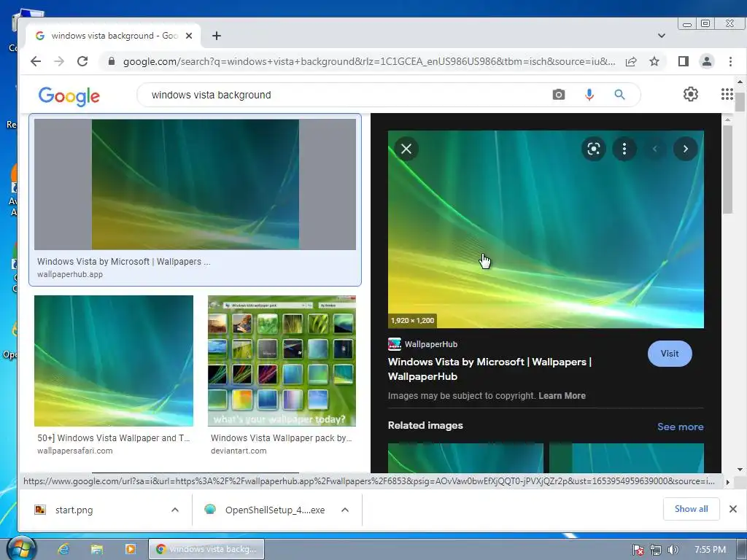Viewport: 747px width, 560px height.
Task: Click Windows Vista Wallpaper pack caption
Action: coord(281,438)
